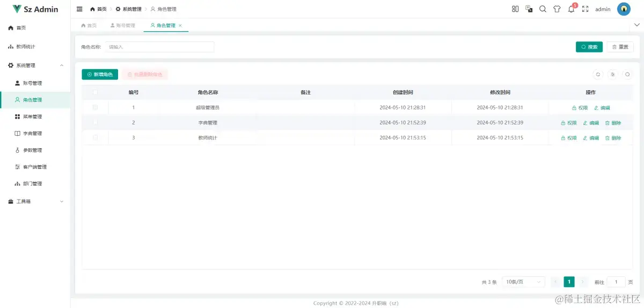Click the 批量删除角色 button

click(x=145, y=75)
